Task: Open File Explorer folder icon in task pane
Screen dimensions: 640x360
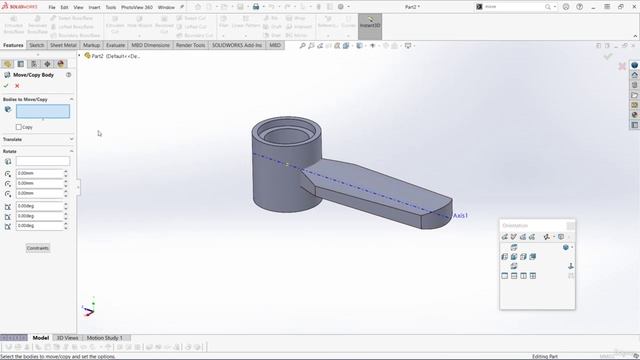Action: click(x=634, y=95)
